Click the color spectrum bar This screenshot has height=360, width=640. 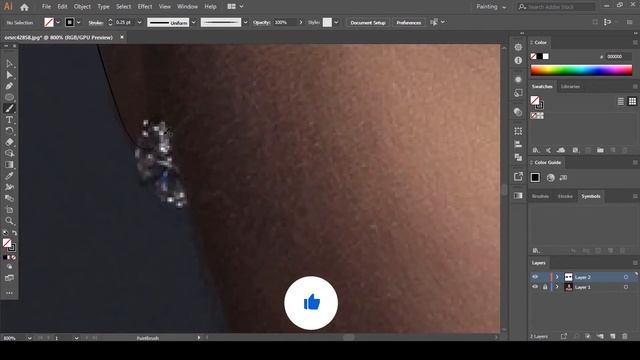point(581,70)
